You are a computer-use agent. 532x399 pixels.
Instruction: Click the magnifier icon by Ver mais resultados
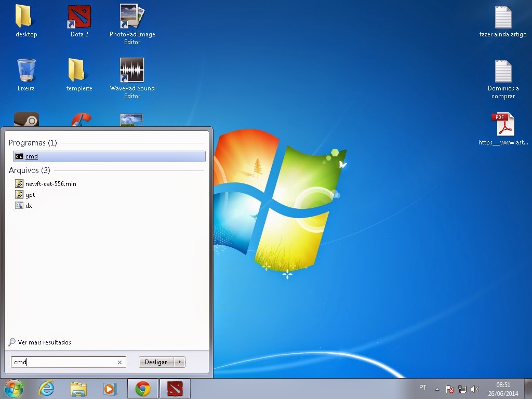[x=12, y=342]
